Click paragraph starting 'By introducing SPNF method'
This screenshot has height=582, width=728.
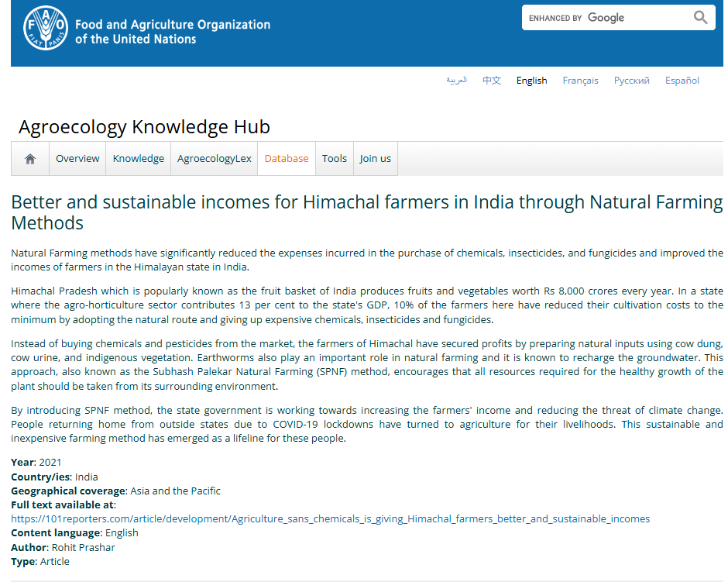pyautogui.click(x=367, y=424)
